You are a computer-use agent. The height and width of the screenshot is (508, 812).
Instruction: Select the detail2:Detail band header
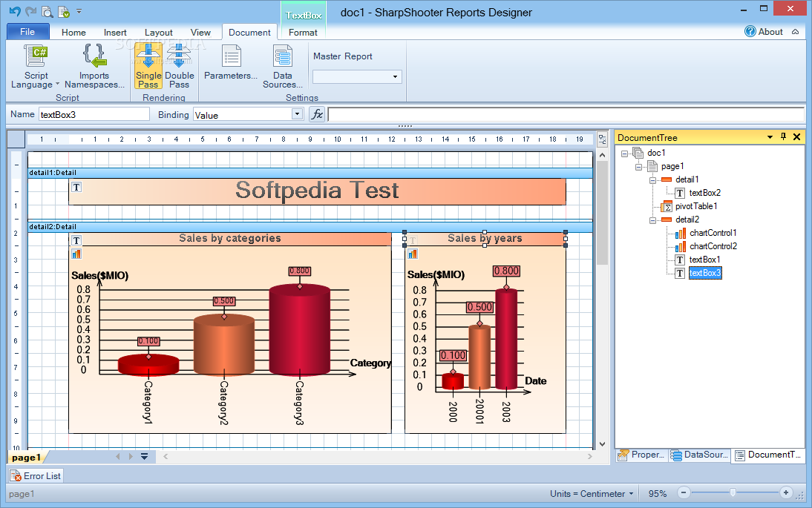pos(310,227)
